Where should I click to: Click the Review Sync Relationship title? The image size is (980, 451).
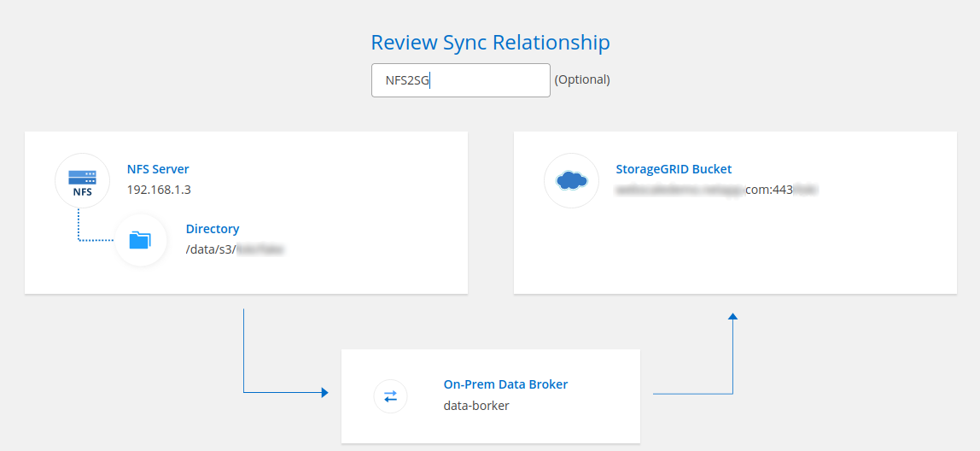click(491, 43)
